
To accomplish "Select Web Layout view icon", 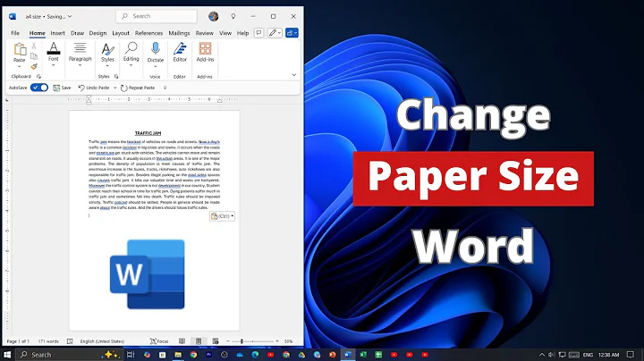I will pyautogui.click(x=216, y=341).
